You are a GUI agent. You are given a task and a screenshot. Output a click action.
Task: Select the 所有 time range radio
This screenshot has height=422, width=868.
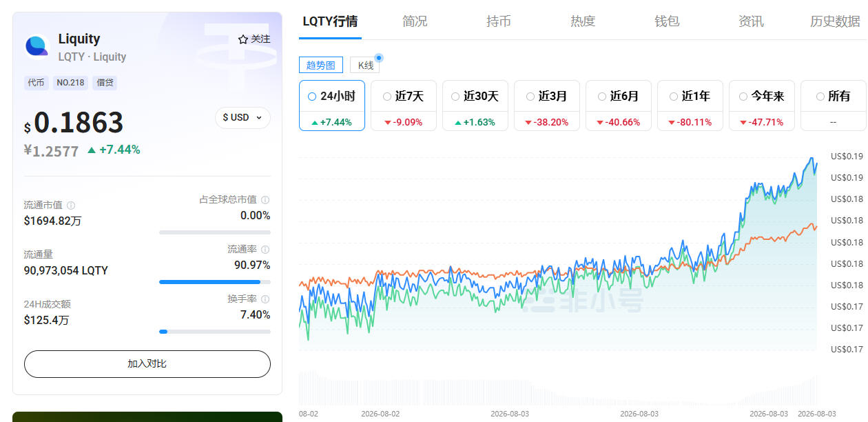(819, 97)
